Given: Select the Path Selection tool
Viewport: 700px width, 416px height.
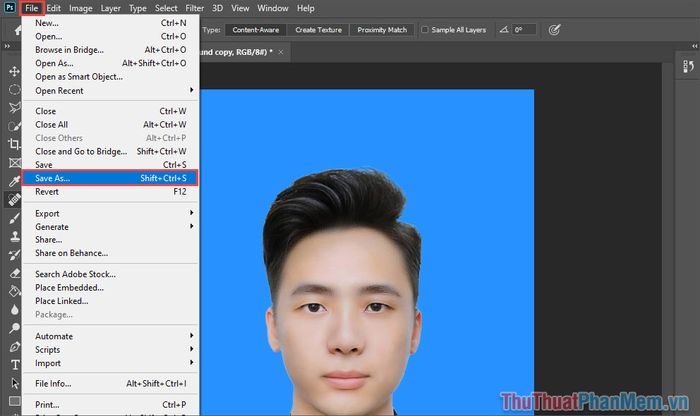Looking at the screenshot, I should [14, 383].
